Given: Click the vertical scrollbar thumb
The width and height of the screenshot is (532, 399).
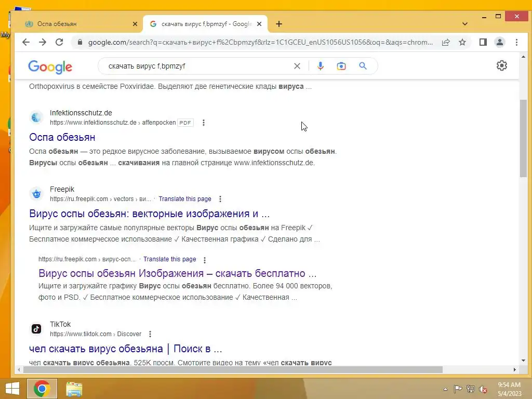Looking at the screenshot, I should (x=523, y=138).
